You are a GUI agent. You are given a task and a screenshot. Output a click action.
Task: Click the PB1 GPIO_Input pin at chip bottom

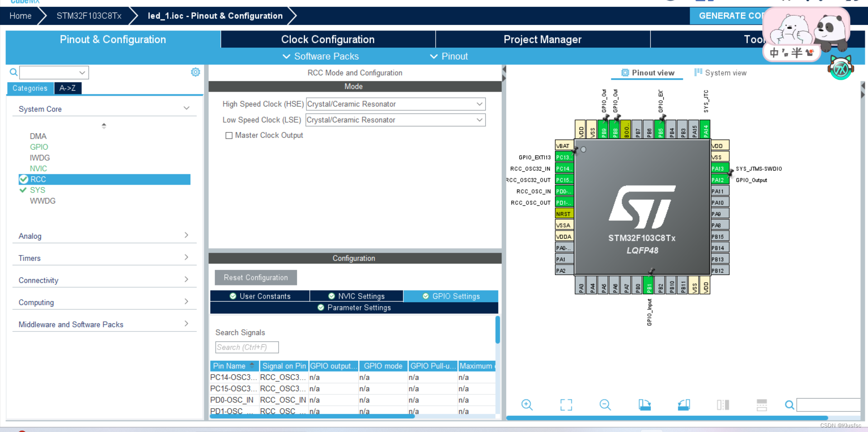click(649, 285)
